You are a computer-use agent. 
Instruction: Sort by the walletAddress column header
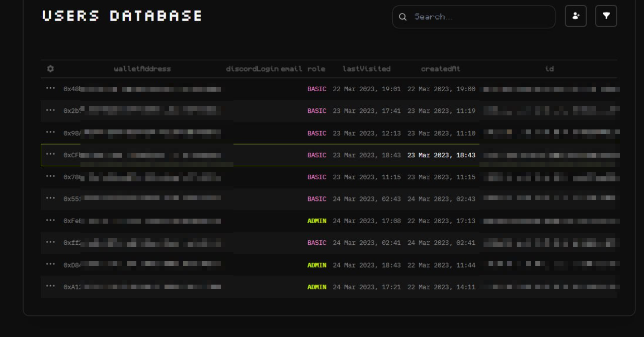142,69
